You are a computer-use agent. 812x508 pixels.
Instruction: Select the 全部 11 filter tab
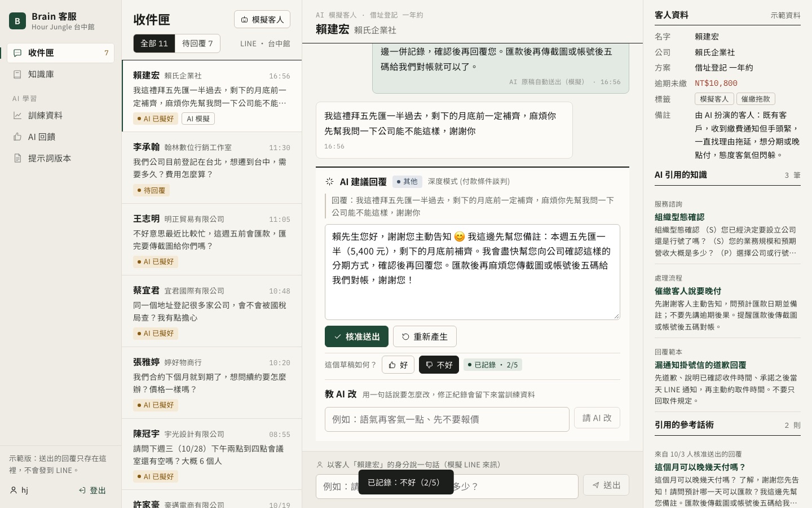point(155,43)
